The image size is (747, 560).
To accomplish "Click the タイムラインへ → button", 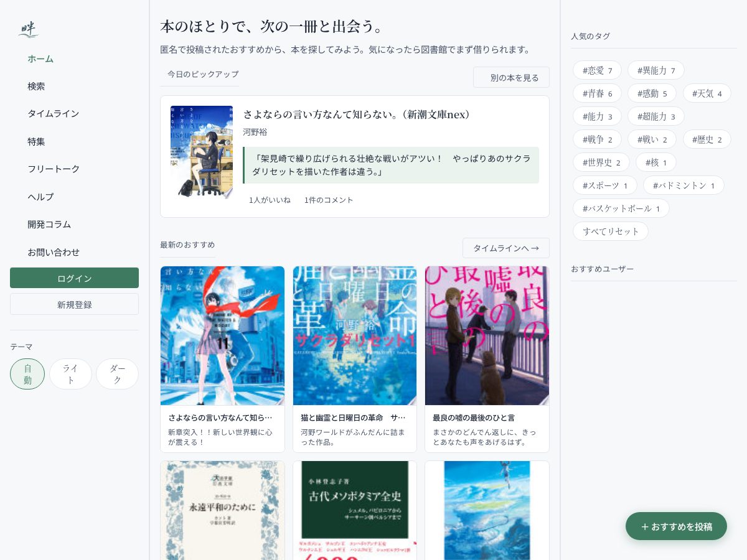I will pyautogui.click(x=506, y=248).
